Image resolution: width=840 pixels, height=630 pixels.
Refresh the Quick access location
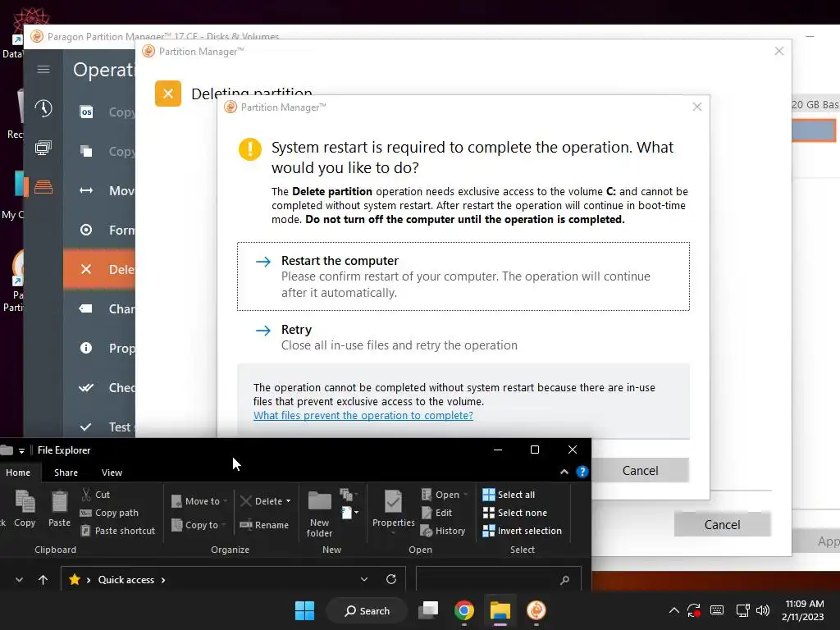[391, 580]
